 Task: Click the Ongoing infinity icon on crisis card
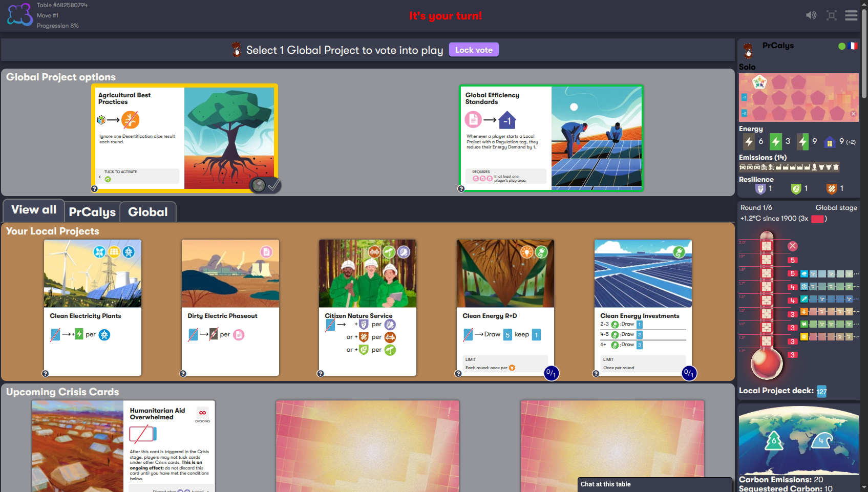(203, 413)
